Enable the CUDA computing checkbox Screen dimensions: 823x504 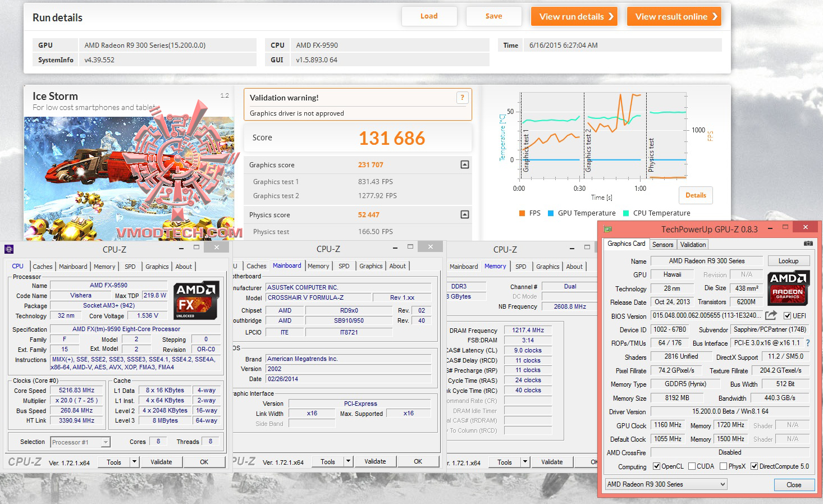(x=692, y=466)
